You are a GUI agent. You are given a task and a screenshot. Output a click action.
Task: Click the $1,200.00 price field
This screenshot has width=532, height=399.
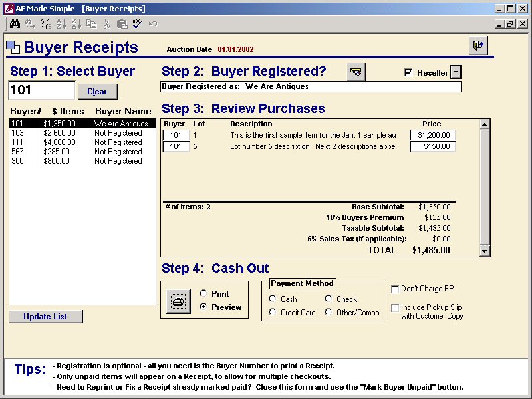click(433, 135)
